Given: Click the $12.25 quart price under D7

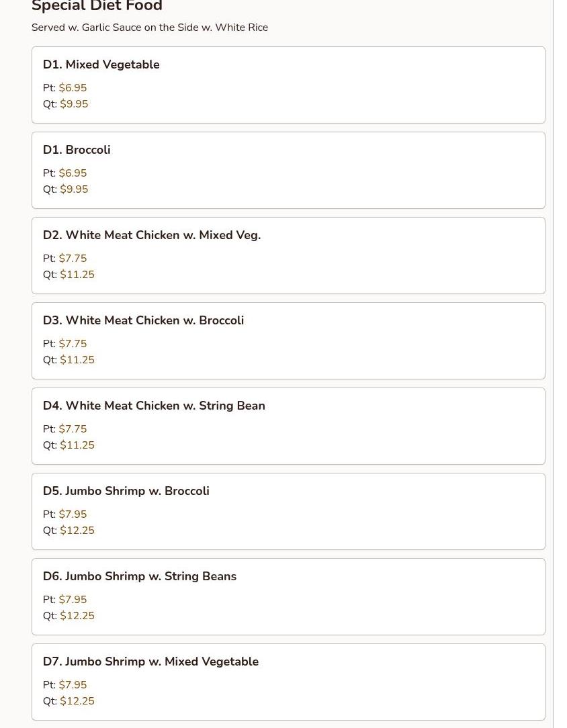Looking at the screenshot, I should (x=77, y=701).
